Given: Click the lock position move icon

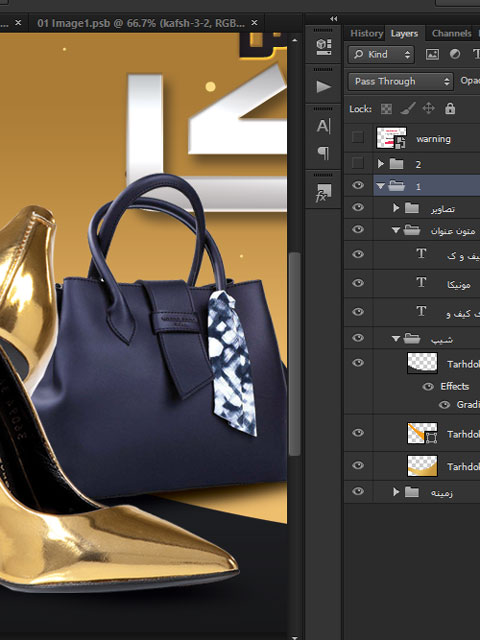Looking at the screenshot, I should click(x=429, y=109).
